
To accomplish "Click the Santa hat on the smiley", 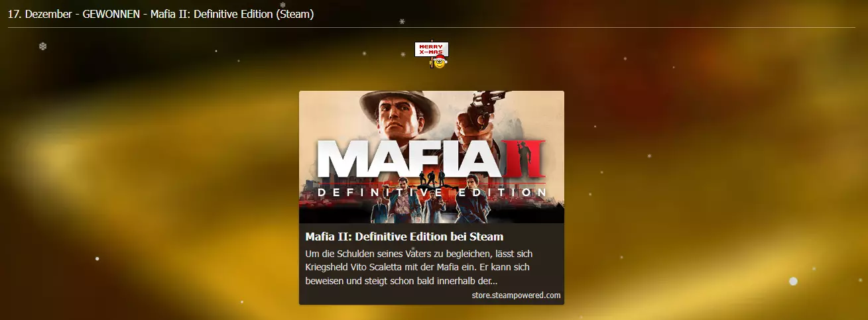I will click(x=441, y=59).
